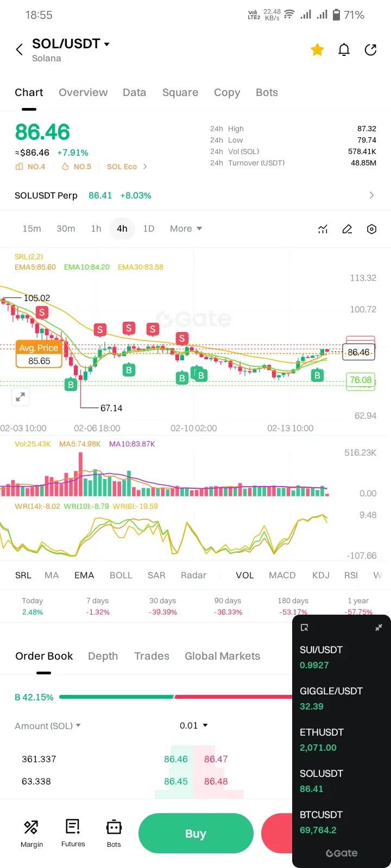Viewport: 391px width, 868px height.
Task: Open ETHUSDT in floating widget
Action: tap(340, 740)
